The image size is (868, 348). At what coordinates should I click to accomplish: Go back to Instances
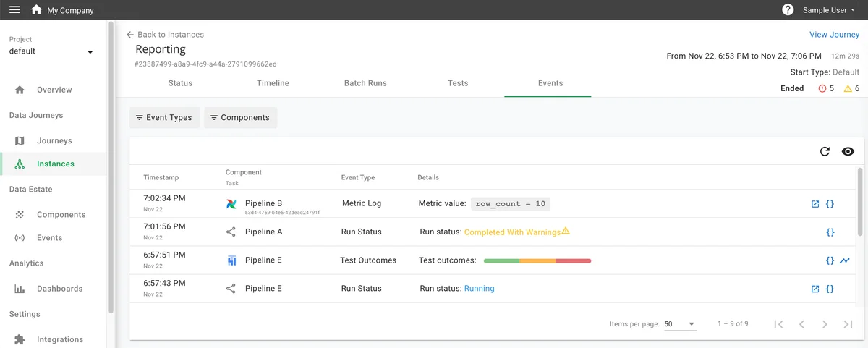[165, 35]
